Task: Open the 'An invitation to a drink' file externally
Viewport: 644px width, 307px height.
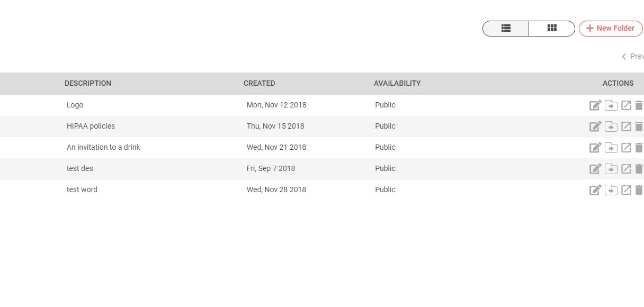Action: (626, 148)
